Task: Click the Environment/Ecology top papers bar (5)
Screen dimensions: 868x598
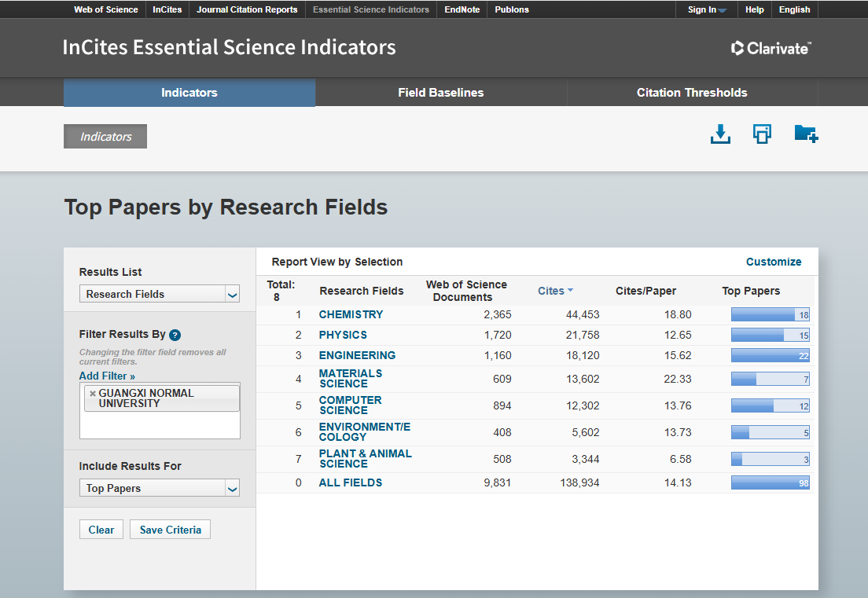Action: coord(770,432)
